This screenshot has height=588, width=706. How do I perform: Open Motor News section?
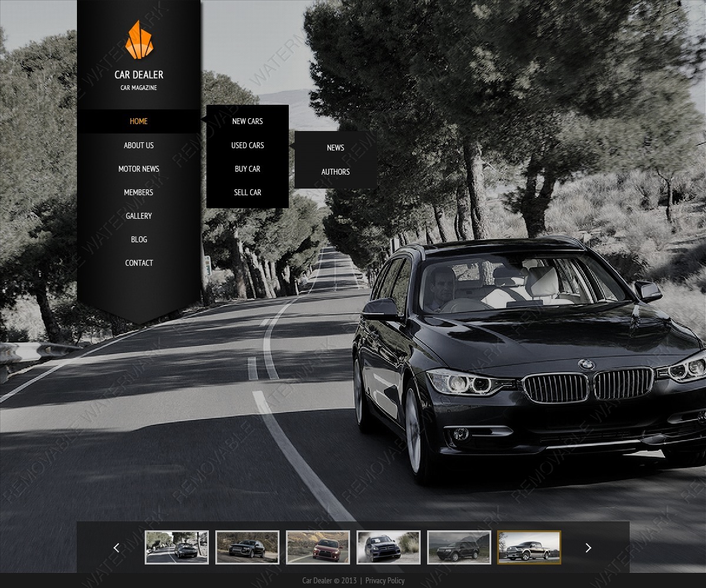pos(139,169)
